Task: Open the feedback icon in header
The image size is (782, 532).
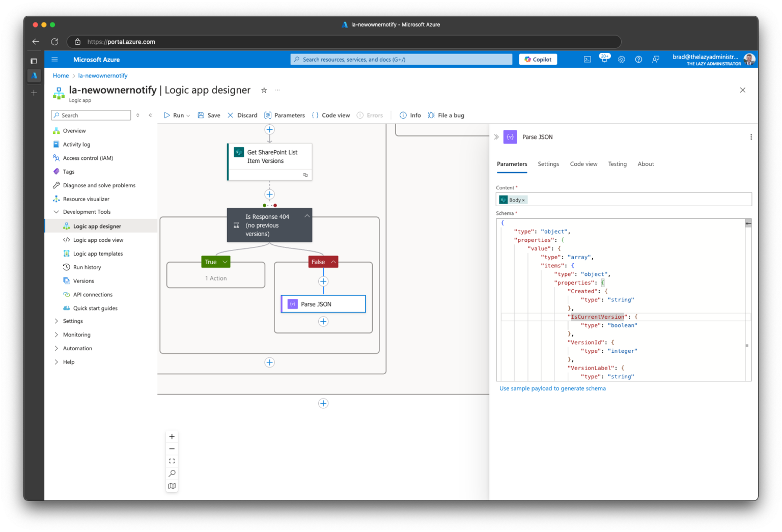Action: tap(656, 60)
